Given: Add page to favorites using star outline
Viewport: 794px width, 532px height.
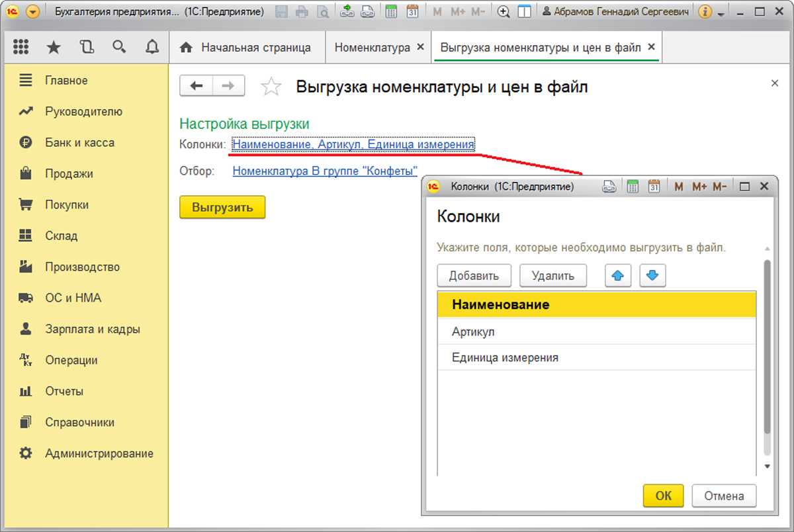Looking at the screenshot, I should (x=271, y=87).
